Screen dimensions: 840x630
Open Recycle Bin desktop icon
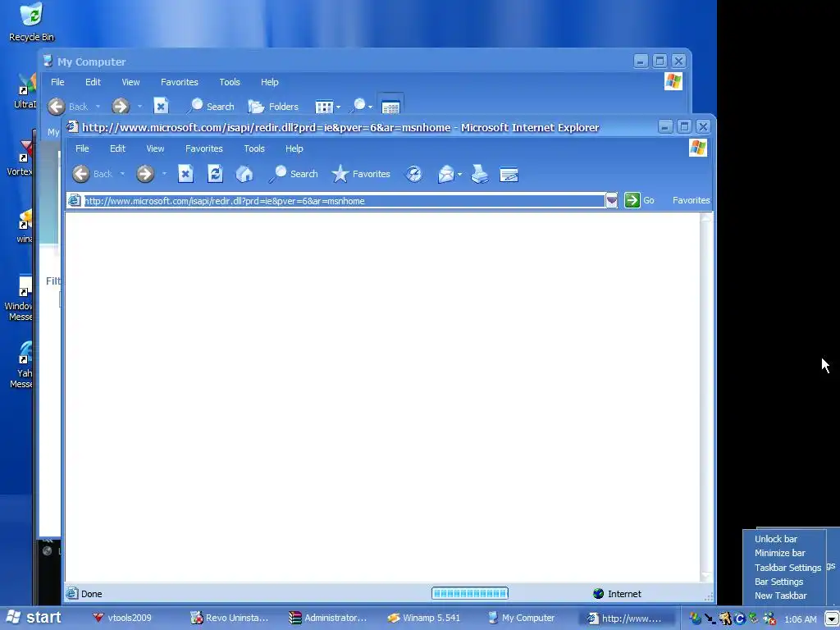click(x=31, y=22)
